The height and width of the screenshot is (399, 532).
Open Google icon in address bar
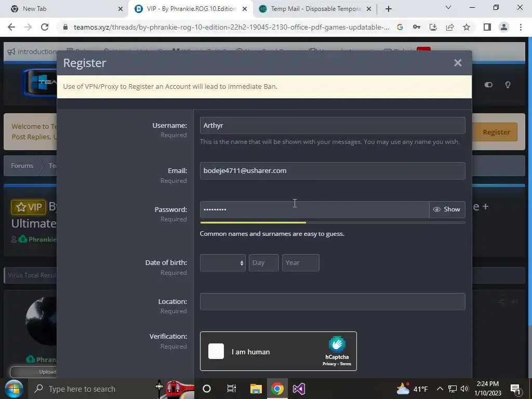coord(400,27)
